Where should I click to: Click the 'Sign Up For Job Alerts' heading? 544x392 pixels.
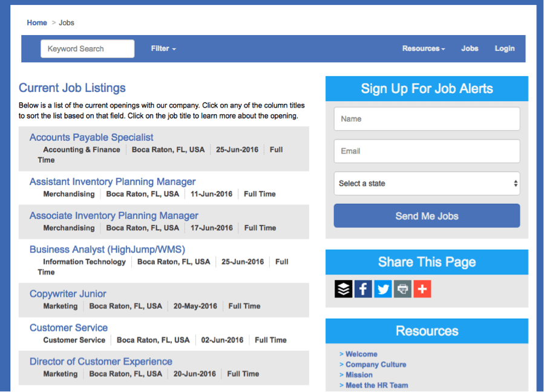tap(427, 88)
